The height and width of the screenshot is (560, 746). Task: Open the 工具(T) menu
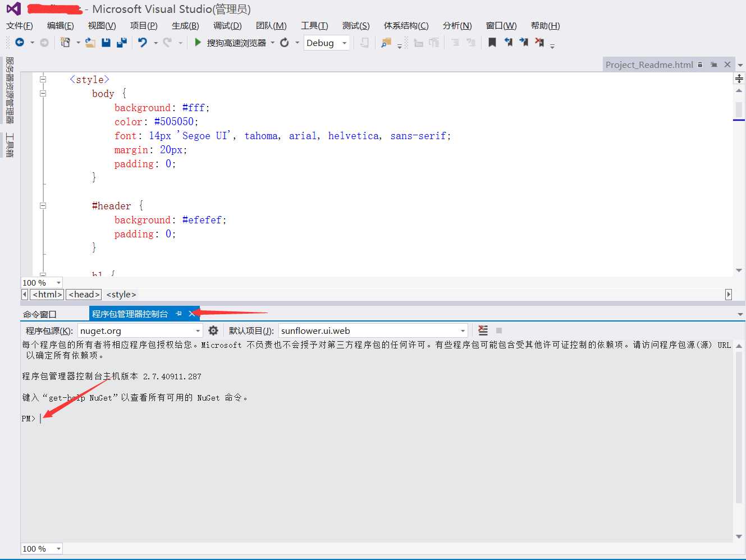[314, 25]
